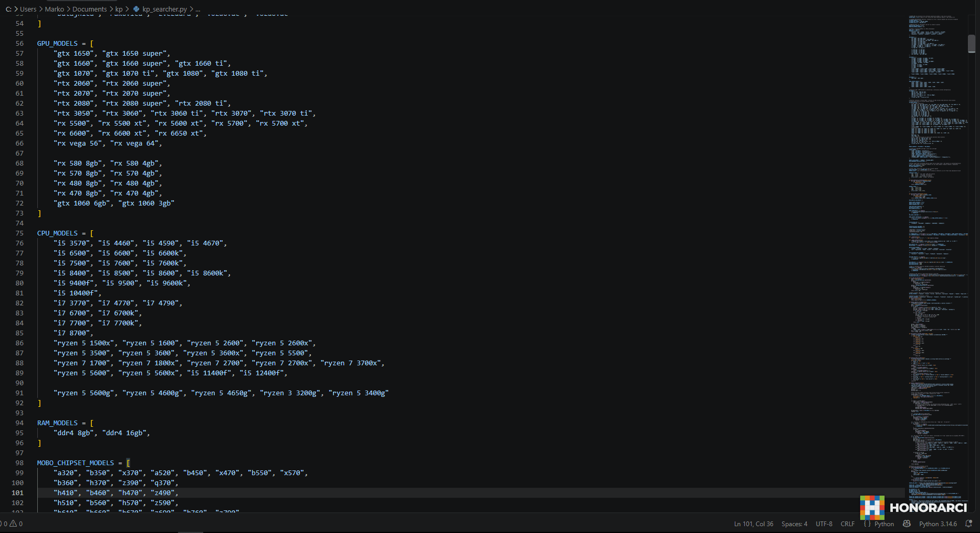Change the UTF-8 file encoding
The height and width of the screenshot is (533, 980).
pos(824,524)
